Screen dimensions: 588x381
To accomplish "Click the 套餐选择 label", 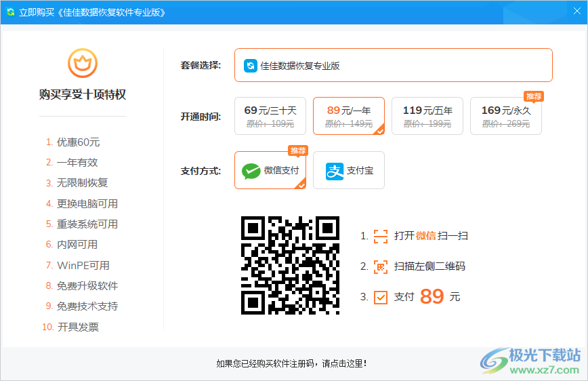I will click(x=201, y=65).
